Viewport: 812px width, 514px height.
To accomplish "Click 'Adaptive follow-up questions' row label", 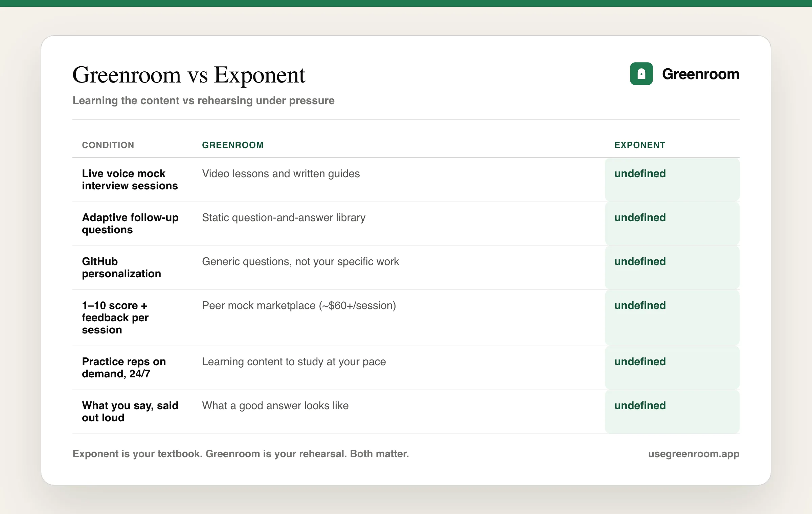I will click(x=130, y=224).
